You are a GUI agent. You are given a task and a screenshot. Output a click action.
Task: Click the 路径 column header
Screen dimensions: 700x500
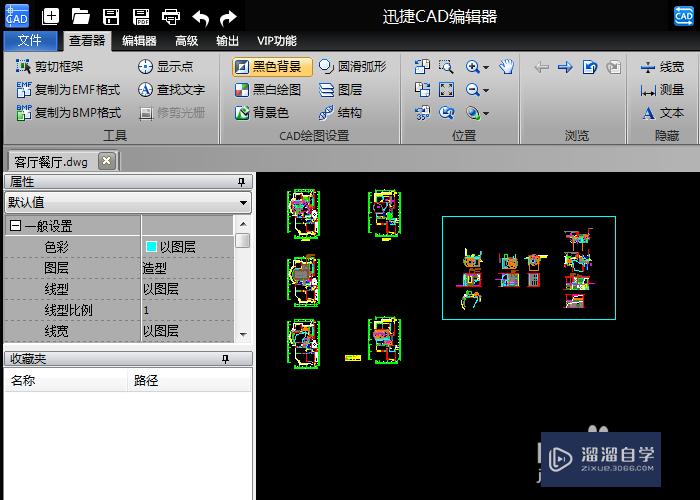click(x=190, y=380)
